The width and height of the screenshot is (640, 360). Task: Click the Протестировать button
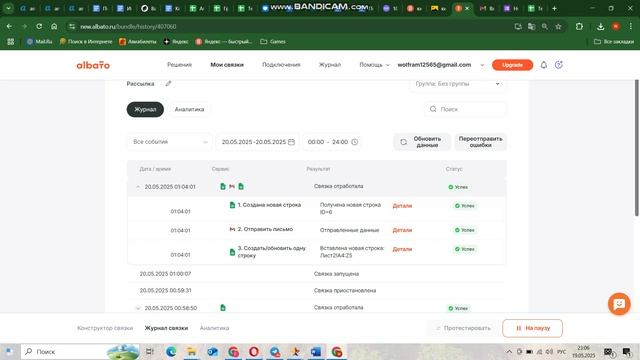pyautogui.click(x=463, y=328)
